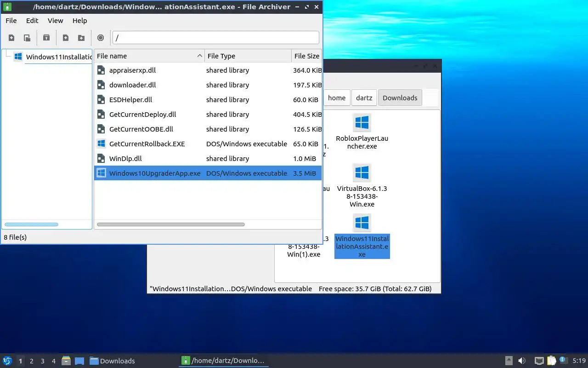The image size is (588, 368).
Task: Click the ESDHelper.dll file icon
Action: pos(102,100)
